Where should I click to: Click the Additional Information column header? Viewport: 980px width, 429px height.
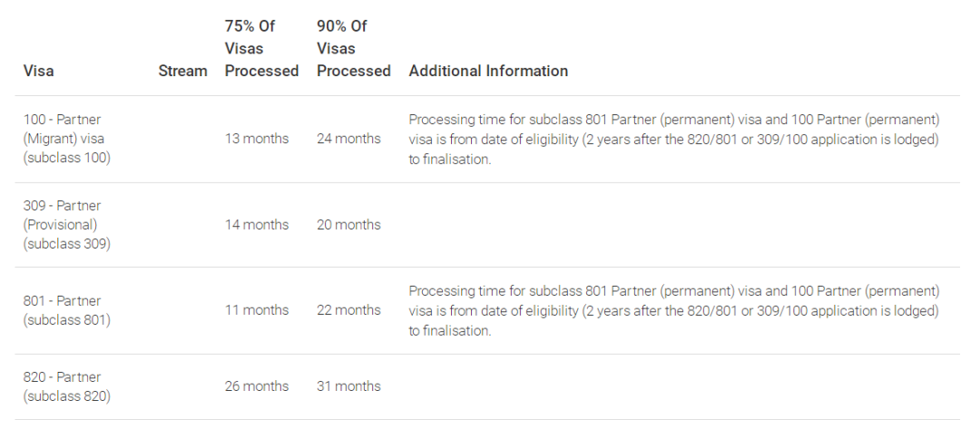tap(488, 71)
